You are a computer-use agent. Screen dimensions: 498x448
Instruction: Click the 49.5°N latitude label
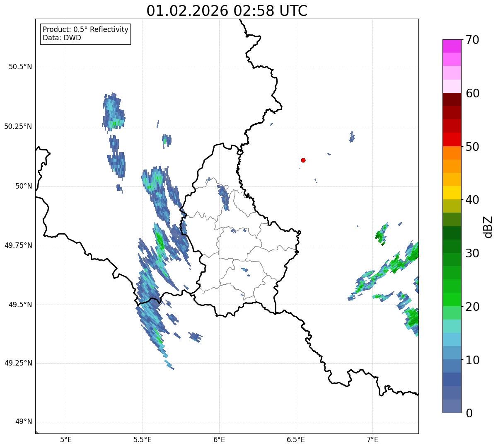click(20, 305)
